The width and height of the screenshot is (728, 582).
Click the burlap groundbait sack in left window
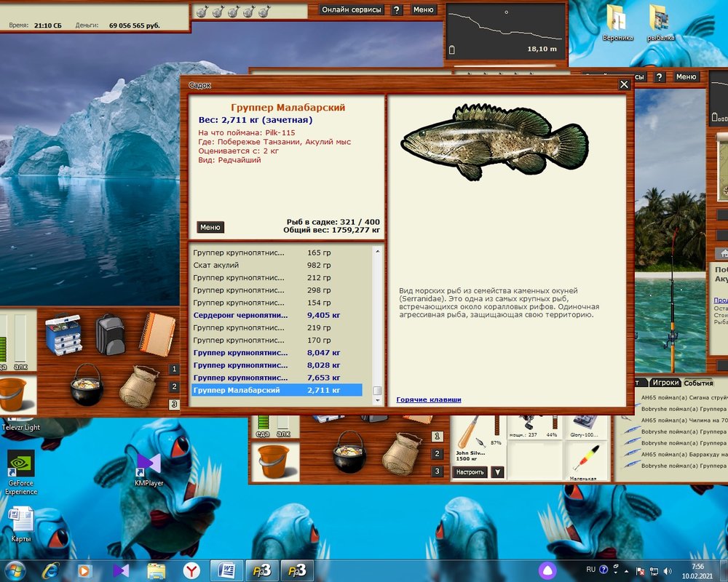(139, 386)
